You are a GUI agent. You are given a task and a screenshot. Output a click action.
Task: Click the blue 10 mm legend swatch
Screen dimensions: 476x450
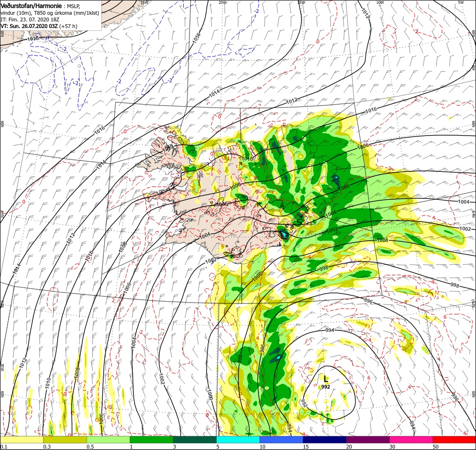[x=281, y=440]
